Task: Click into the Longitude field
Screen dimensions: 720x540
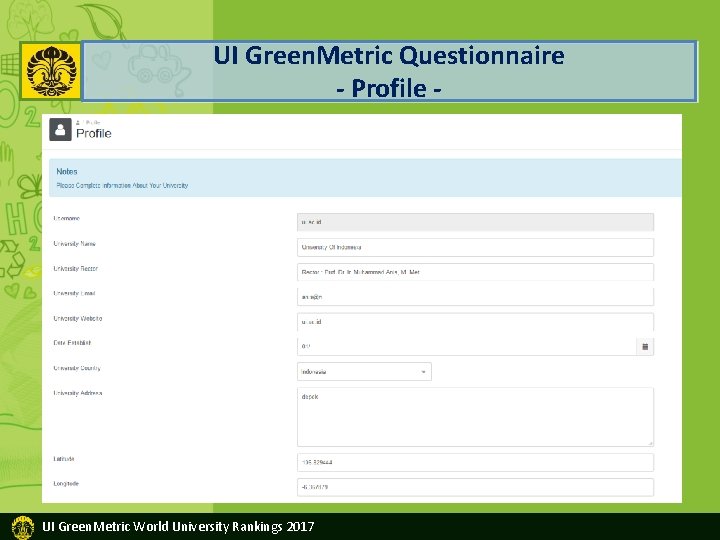Action: (475, 487)
